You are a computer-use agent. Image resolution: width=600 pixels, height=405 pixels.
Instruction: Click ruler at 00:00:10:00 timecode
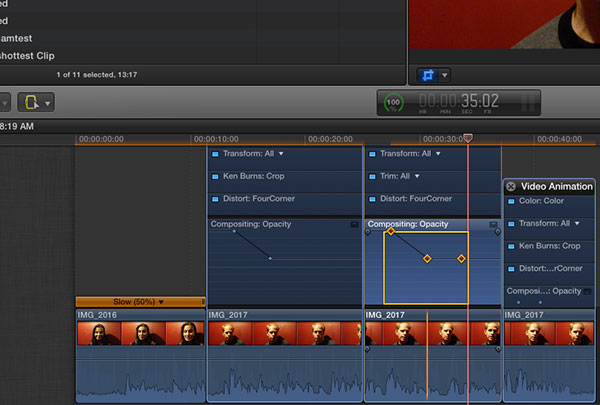(216, 139)
